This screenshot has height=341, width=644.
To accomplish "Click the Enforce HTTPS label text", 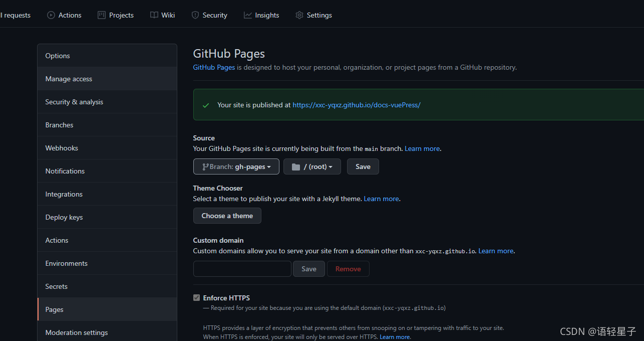I will pyautogui.click(x=226, y=298).
